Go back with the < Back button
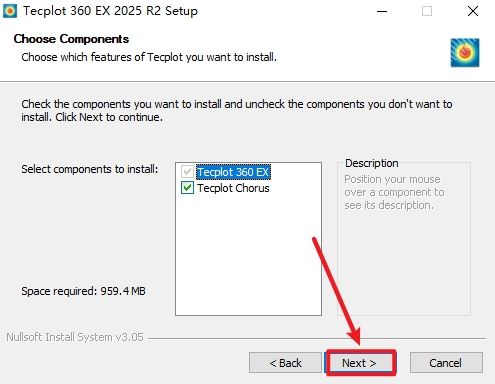The height and width of the screenshot is (384, 495). click(x=285, y=363)
